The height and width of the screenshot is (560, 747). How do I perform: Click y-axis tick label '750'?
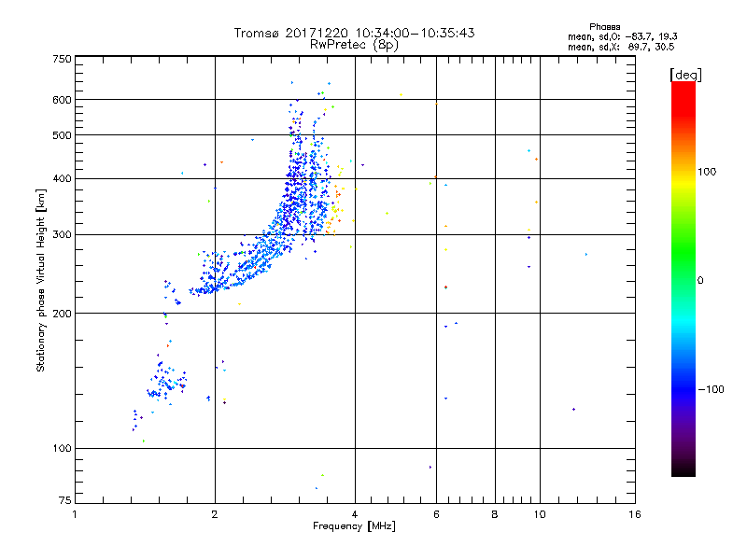pos(62,59)
